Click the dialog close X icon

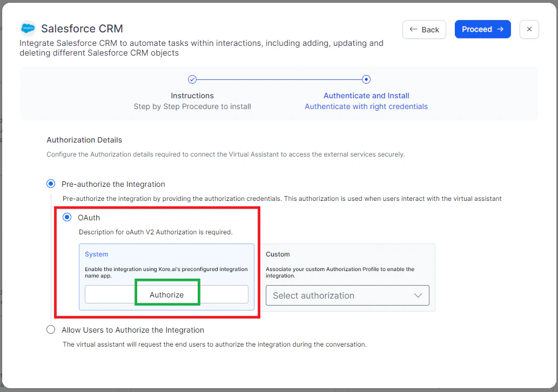tap(529, 29)
